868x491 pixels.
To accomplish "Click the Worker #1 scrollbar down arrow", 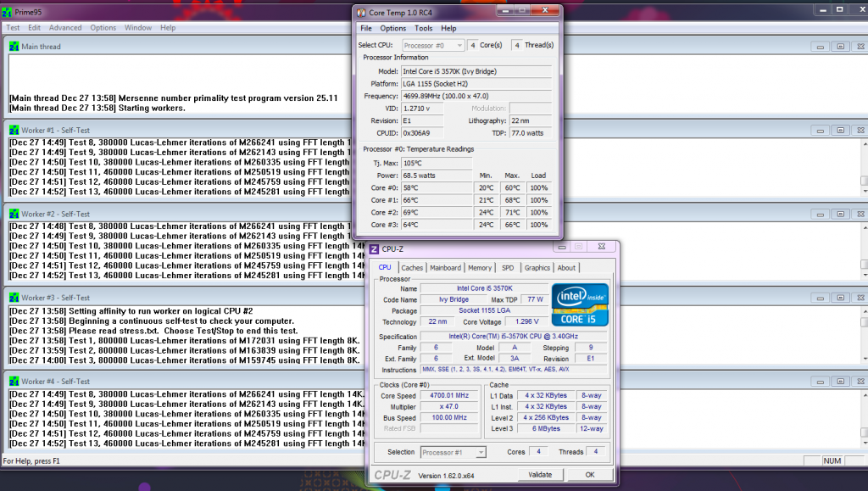I will pos(865,192).
